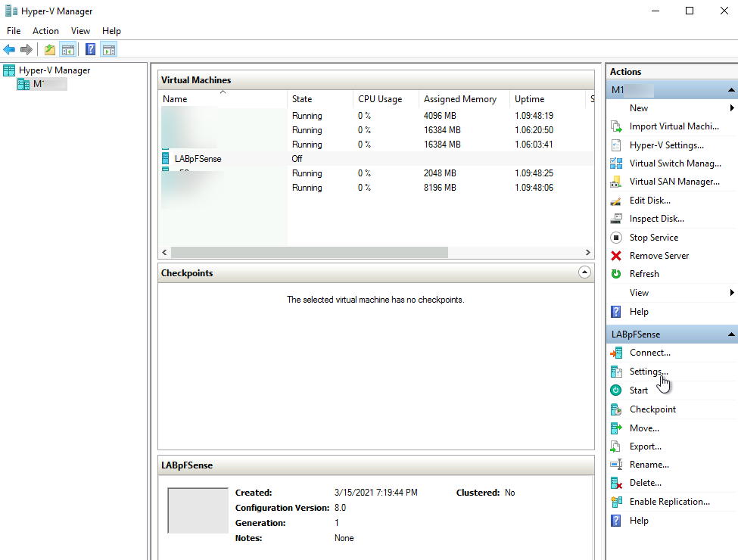Toggle the Show/Hide Console Tree toolbar icon

(x=68, y=49)
